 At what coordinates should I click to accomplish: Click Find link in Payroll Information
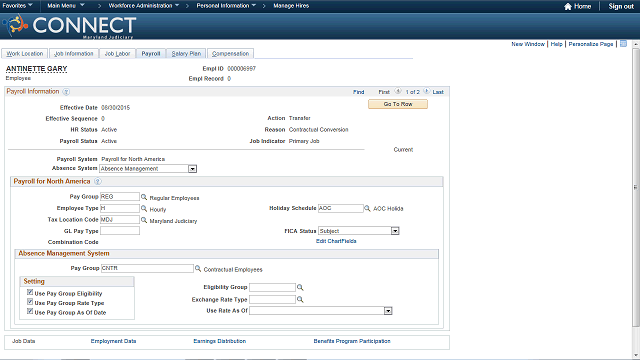coord(358,92)
